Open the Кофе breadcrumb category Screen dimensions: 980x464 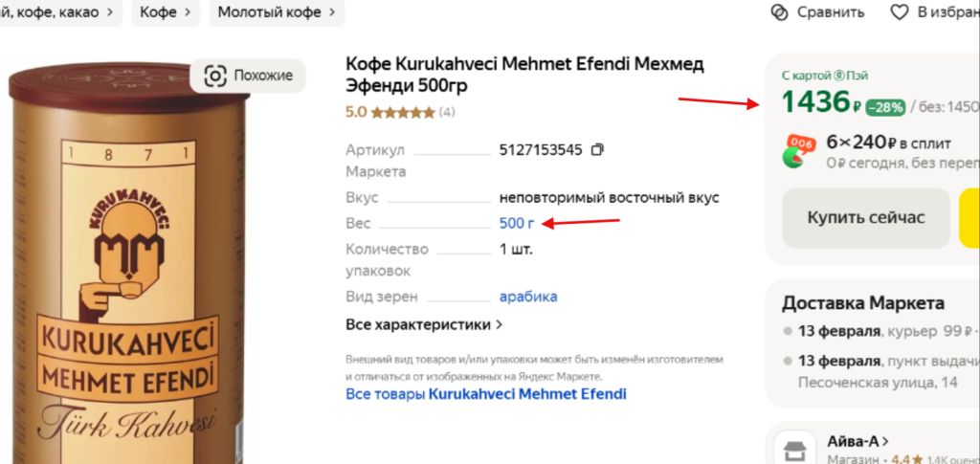165,12
